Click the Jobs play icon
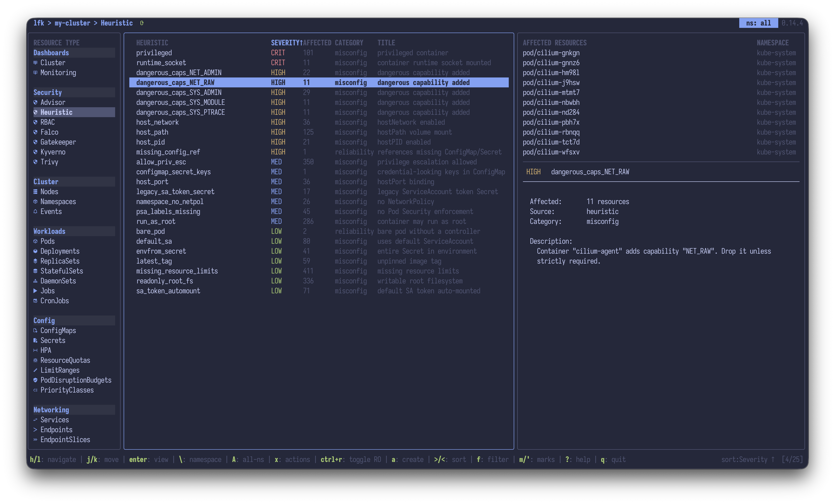Viewport: 835px width, 504px height. pyautogui.click(x=35, y=291)
